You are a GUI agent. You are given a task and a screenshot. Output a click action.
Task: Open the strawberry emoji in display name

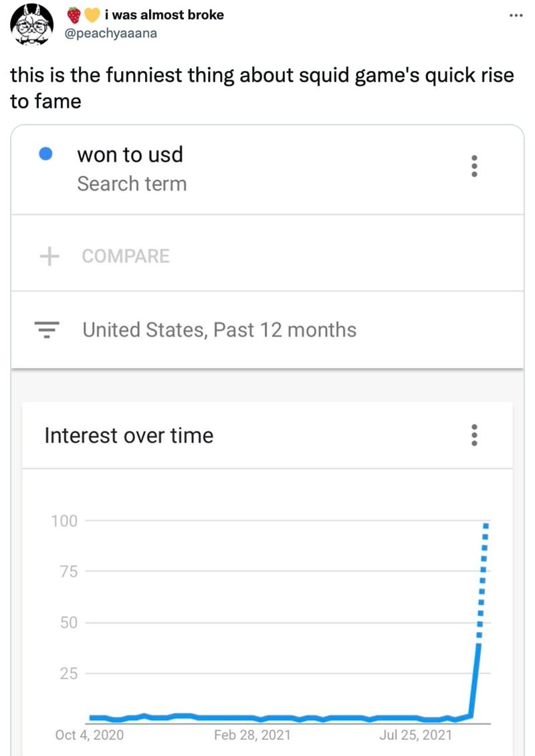click(74, 15)
